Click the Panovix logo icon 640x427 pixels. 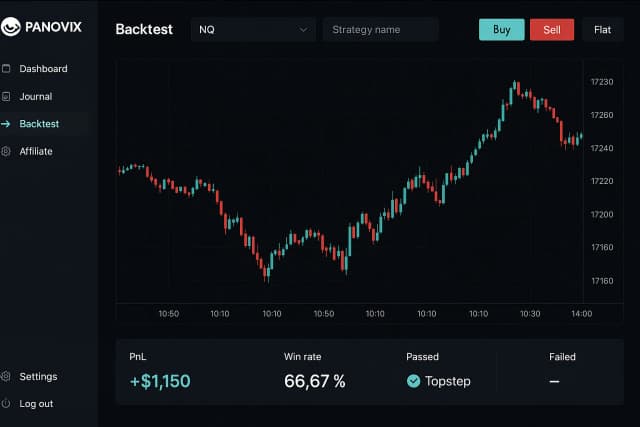[x=11, y=28]
